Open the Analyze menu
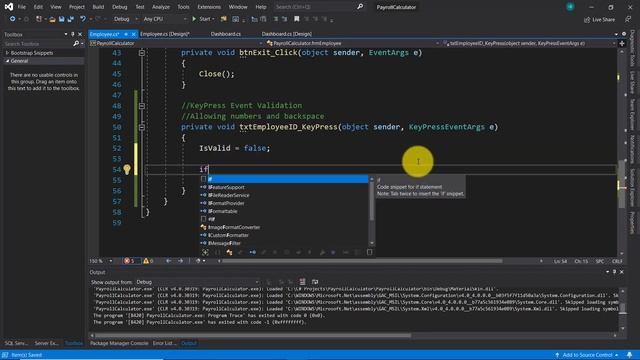Image resolution: width=640 pixels, height=360 pixels. tap(161, 7)
